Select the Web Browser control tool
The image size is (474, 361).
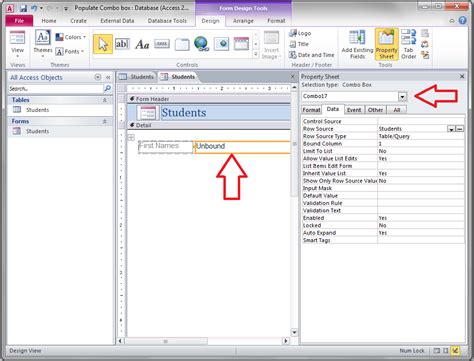pyautogui.click(x=221, y=44)
